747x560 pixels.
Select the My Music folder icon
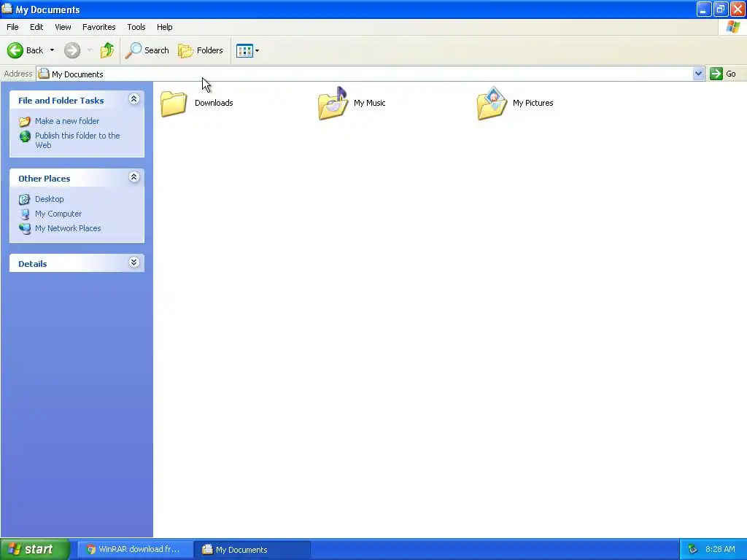[x=333, y=103]
